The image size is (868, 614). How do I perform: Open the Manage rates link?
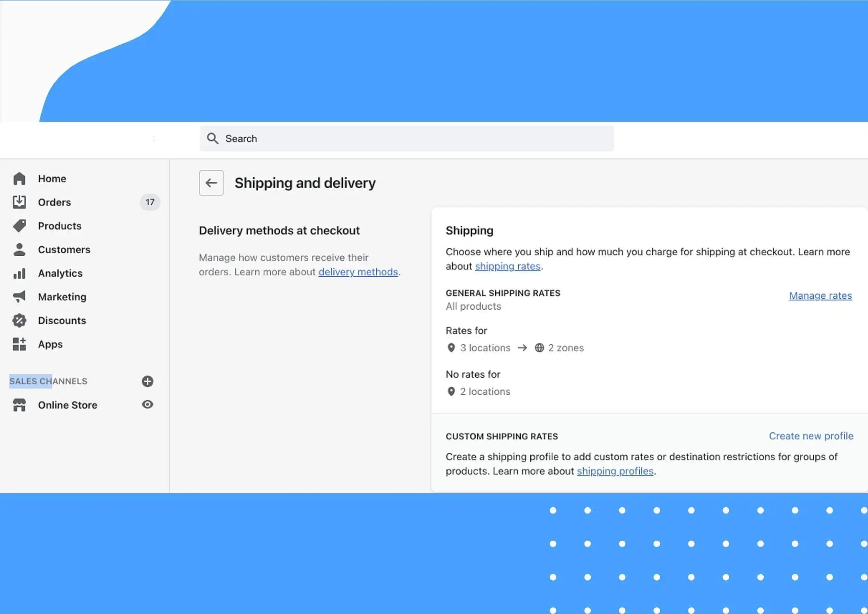click(x=820, y=295)
